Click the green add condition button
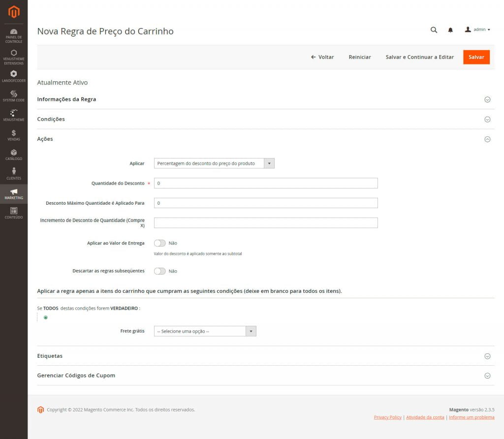Screen dimensions: 504x439 (46, 317)
